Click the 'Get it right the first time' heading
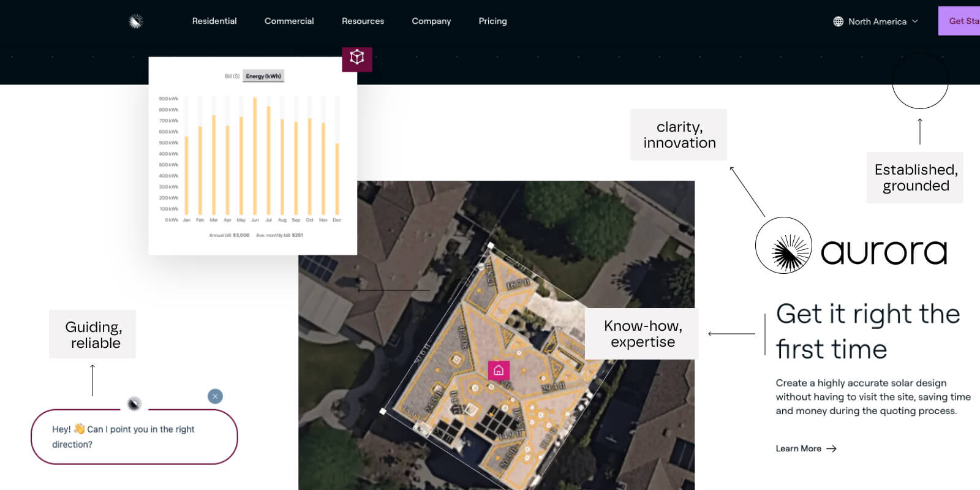Screen dimensions: 980x490 [868, 331]
